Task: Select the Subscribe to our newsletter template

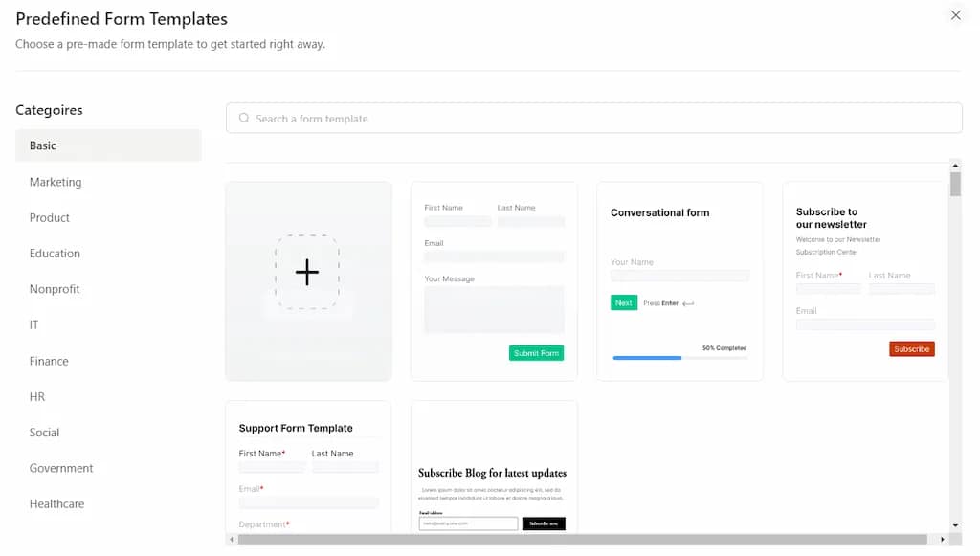Action: (865, 281)
